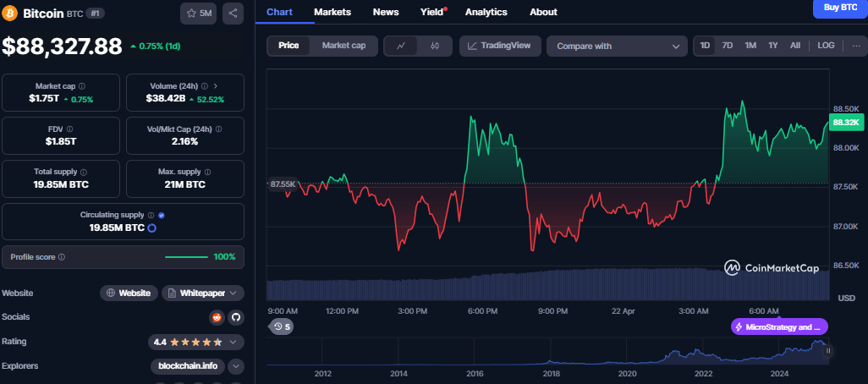This screenshot has width=868, height=384.
Task: Toggle chart to Market cap view
Action: [x=343, y=46]
